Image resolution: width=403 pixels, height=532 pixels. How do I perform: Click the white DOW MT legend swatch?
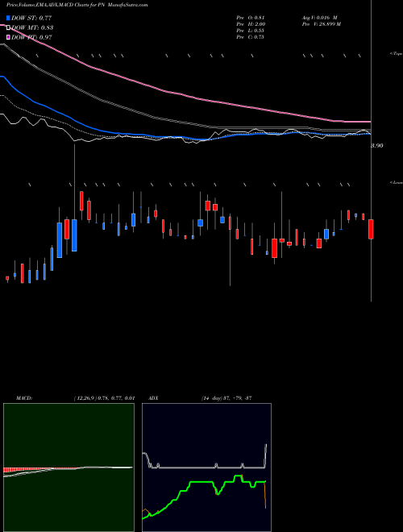tap(8, 27)
